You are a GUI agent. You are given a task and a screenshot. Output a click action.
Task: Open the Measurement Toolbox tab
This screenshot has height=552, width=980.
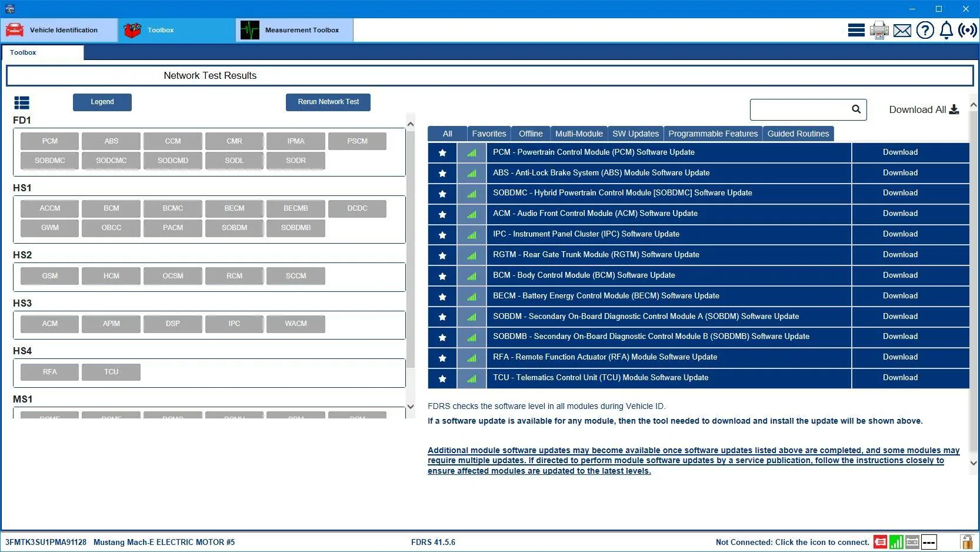[x=295, y=30]
